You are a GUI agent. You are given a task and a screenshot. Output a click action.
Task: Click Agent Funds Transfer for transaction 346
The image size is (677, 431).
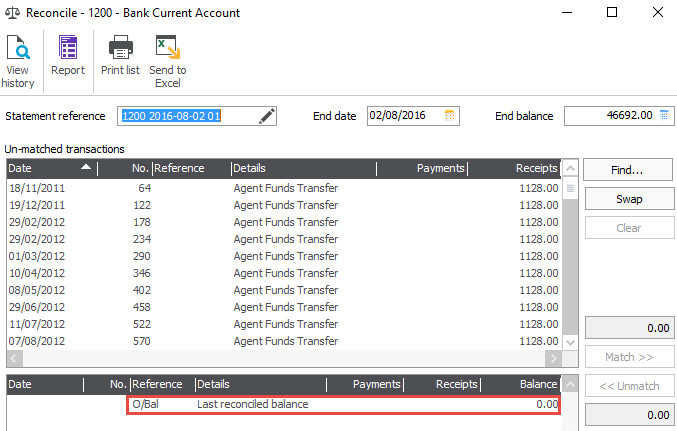pos(286,273)
